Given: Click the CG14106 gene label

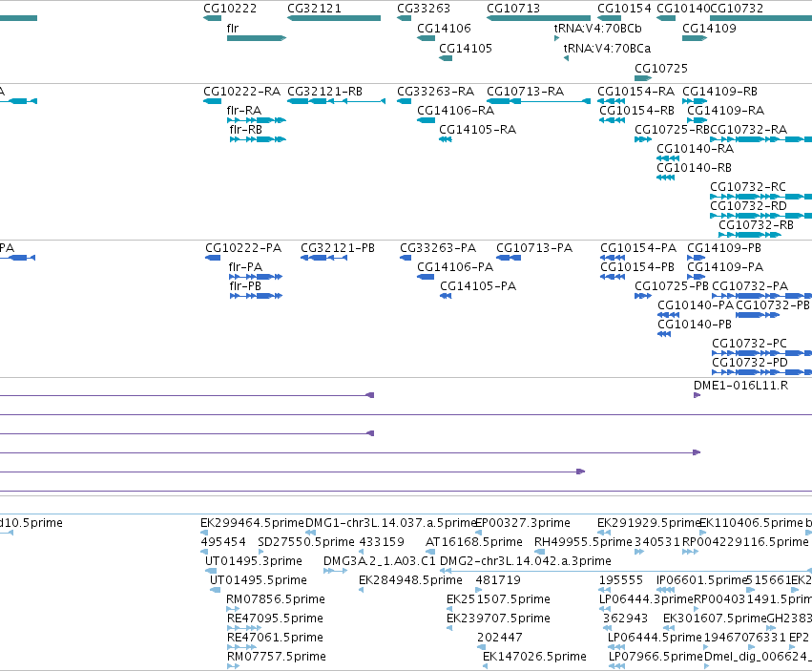Looking at the screenshot, I should [x=445, y=29].
